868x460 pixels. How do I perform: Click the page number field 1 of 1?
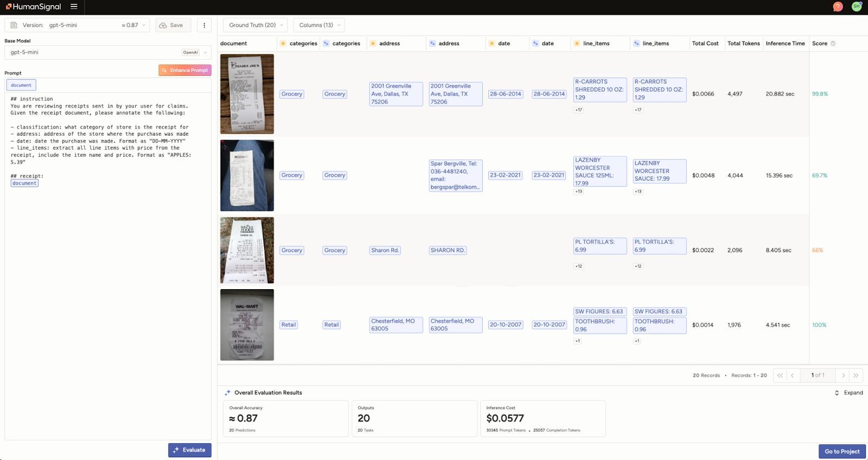click(818, 375)
